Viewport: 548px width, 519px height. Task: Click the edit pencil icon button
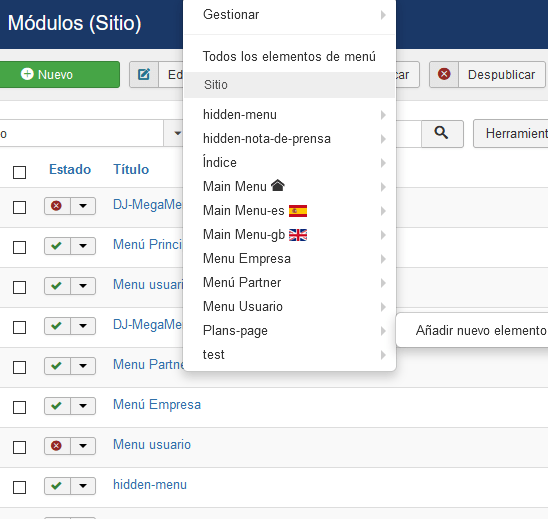(x=144, y=74)
